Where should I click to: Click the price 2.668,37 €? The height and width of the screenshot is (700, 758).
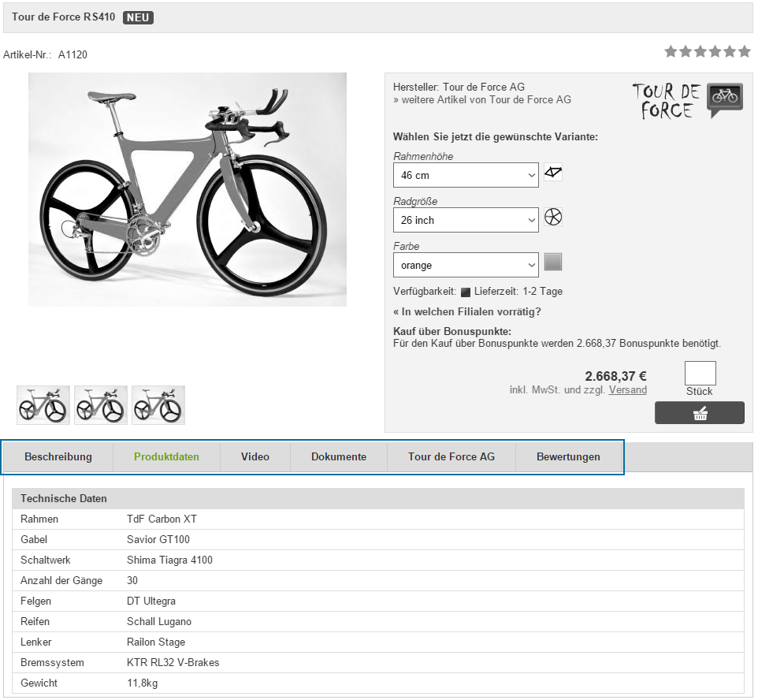tap(615, 376)
